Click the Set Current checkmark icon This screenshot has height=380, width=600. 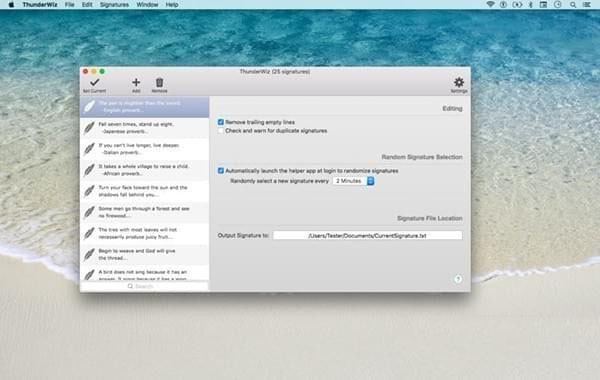click(95, 82)
